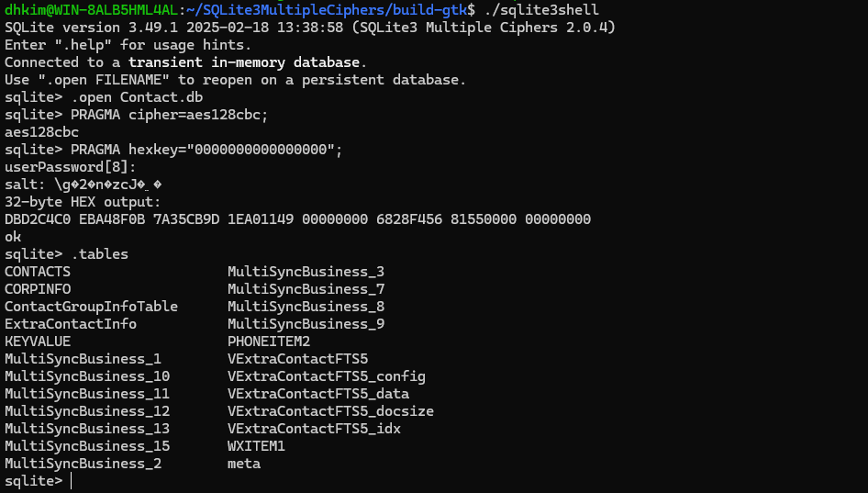Click the MultiSyncBusiness_9 table name

point(306,324)
